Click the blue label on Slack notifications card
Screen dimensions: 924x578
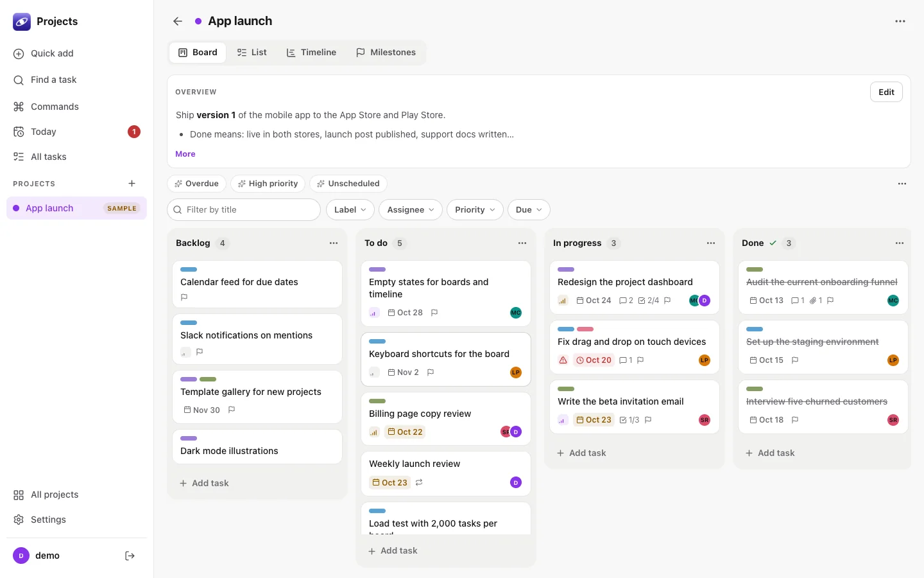(x=189, y=323)
